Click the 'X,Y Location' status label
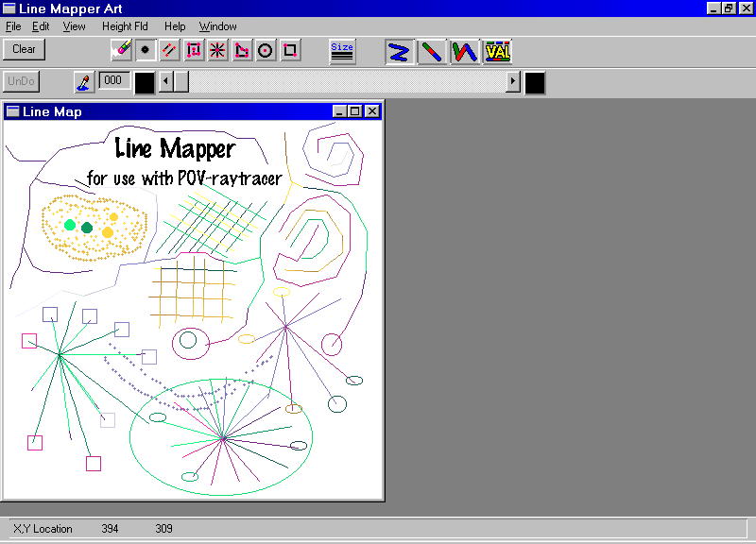The image size is (756, 544). [x=43, y=529]
